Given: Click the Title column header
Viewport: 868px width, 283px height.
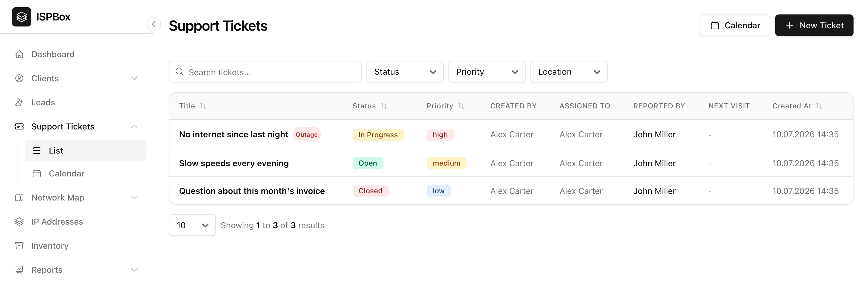Looking at the screenshot, I should coord(187,106).
